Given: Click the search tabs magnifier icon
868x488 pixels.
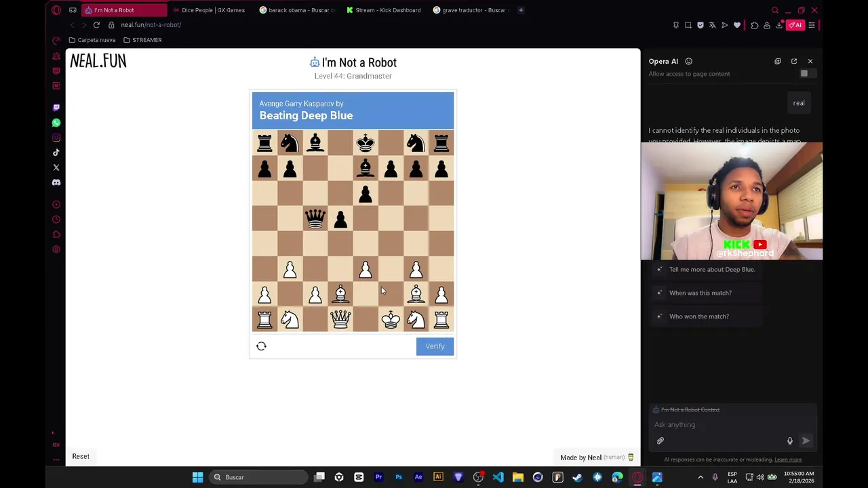Looking at the screenshot, I should (x=775, y=10).
